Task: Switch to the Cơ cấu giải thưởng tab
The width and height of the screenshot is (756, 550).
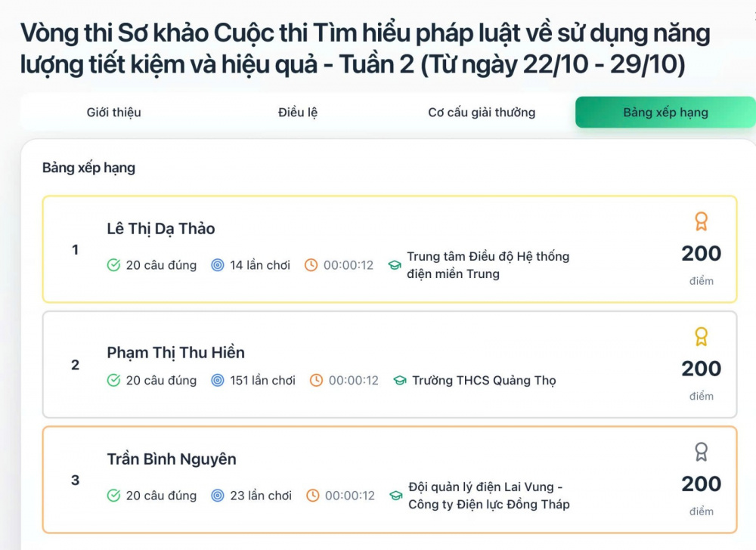Action: tap(482, 112)
